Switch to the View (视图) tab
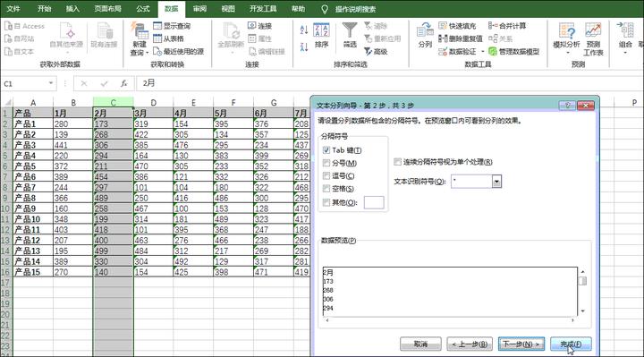This screenshot has height=357, width=644. 228,9
